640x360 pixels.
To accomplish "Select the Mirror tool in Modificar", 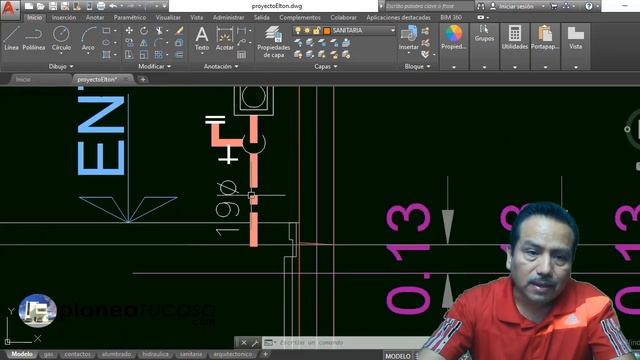I will click(x=144, y=43).
